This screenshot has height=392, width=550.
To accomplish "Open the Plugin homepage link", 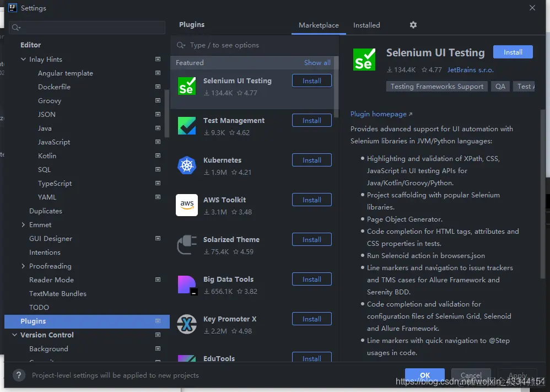I will coord(381,114).
